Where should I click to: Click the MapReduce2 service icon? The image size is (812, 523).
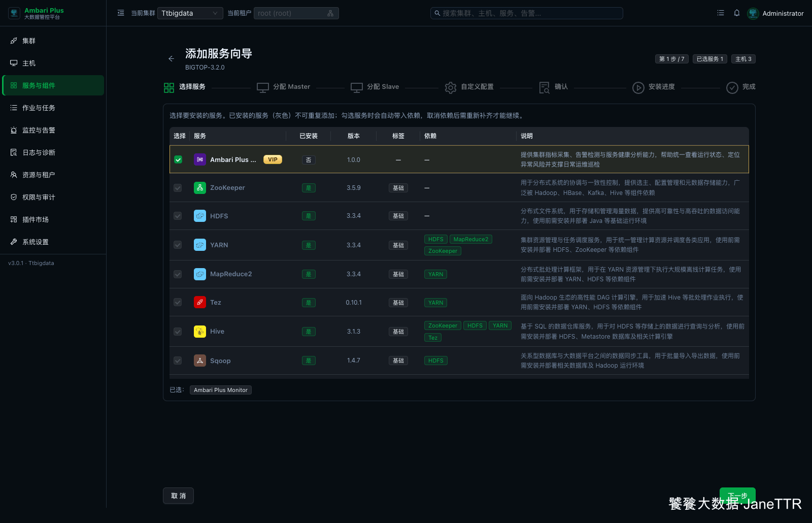200,274
